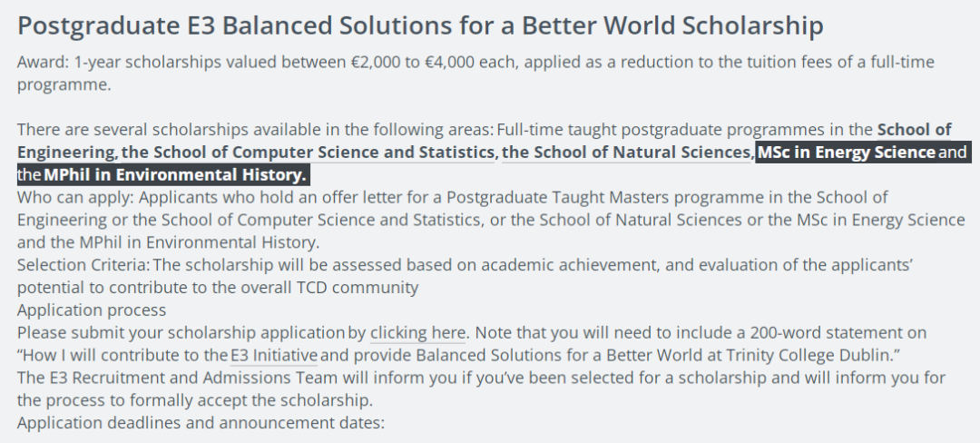Click the "Who can apply" paragraph text
Viewport: 980px width, 443px height.
[491, 220]
